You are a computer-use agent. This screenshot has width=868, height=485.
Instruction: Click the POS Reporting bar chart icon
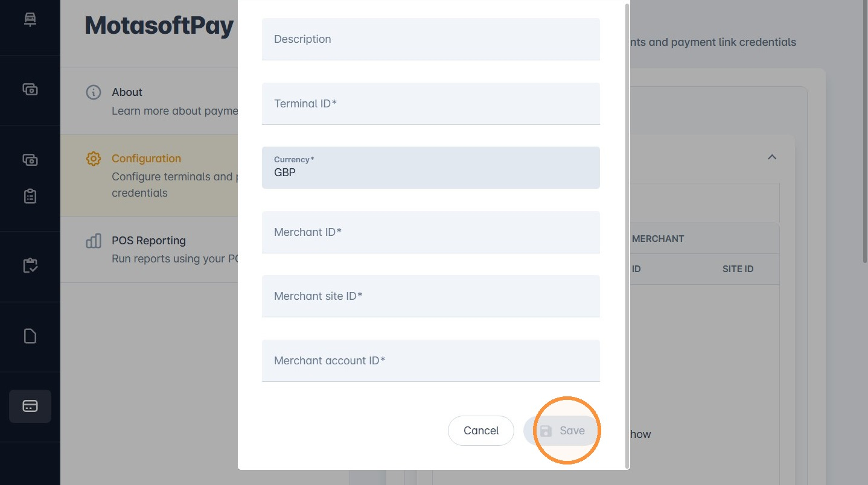[93, 241]
